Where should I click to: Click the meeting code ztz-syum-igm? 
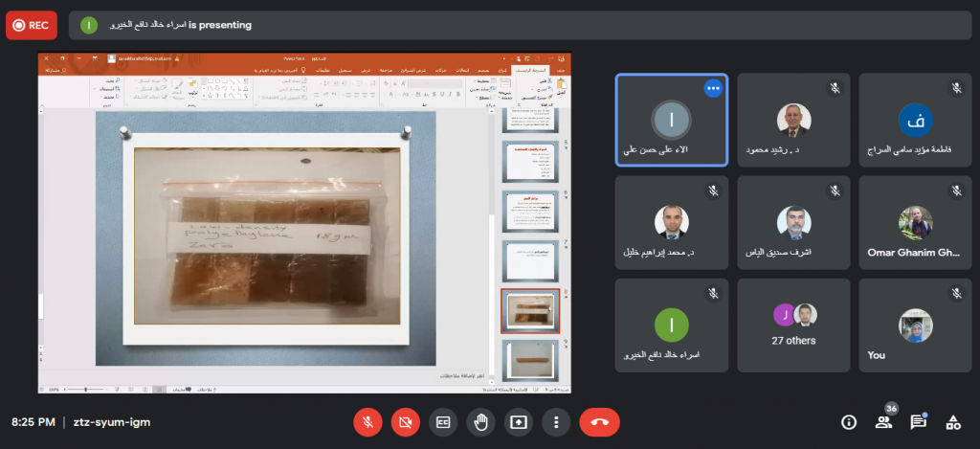[113, 421]
